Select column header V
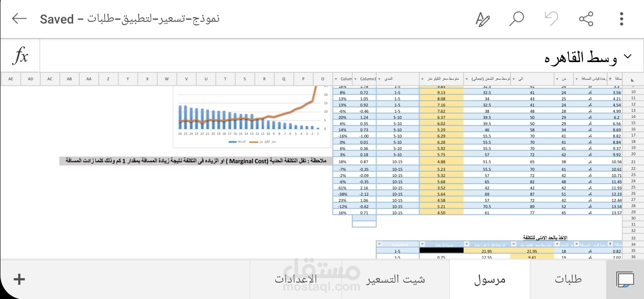The image size is (644, 299). pyautogui.click(x=186, y=79)
